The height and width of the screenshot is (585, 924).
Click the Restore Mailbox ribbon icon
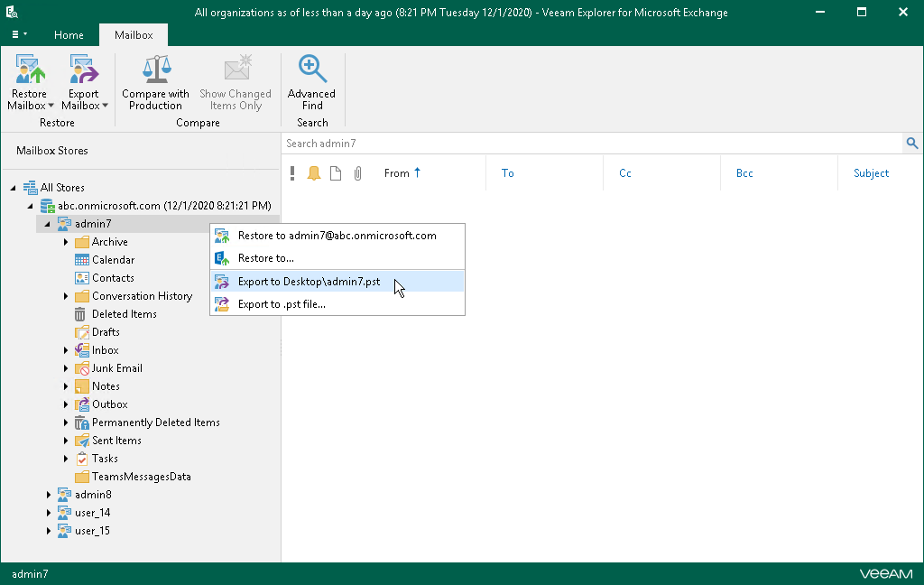tap(30, 69)
